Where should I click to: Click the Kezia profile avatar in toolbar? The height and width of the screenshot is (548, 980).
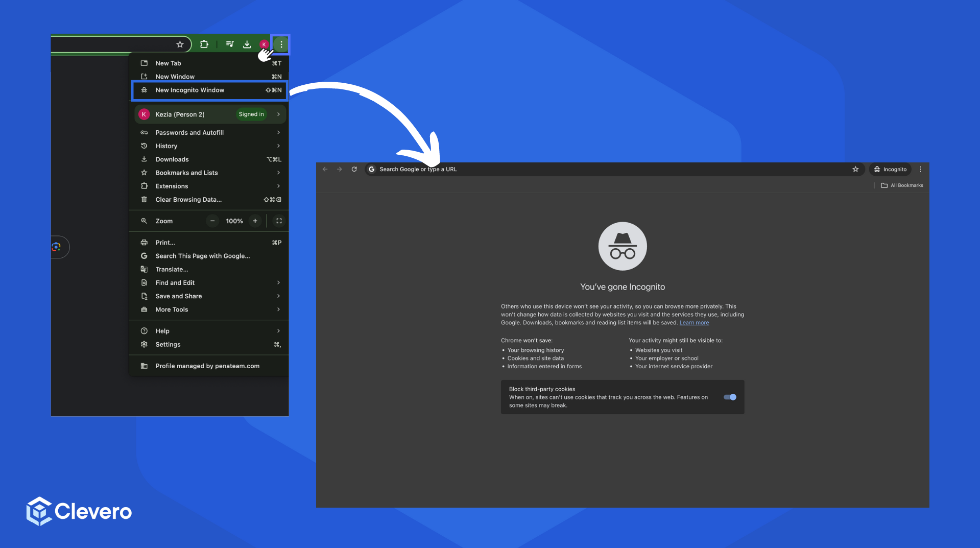tap(264, 44)
